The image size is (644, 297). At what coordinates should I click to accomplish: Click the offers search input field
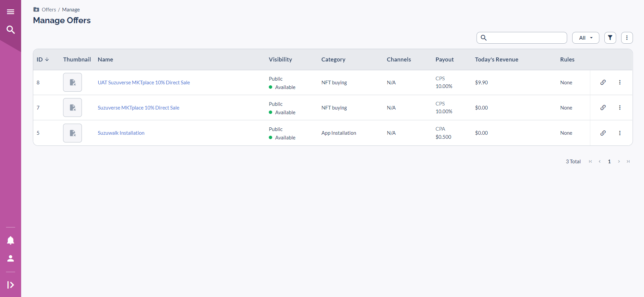pos(526,38)
